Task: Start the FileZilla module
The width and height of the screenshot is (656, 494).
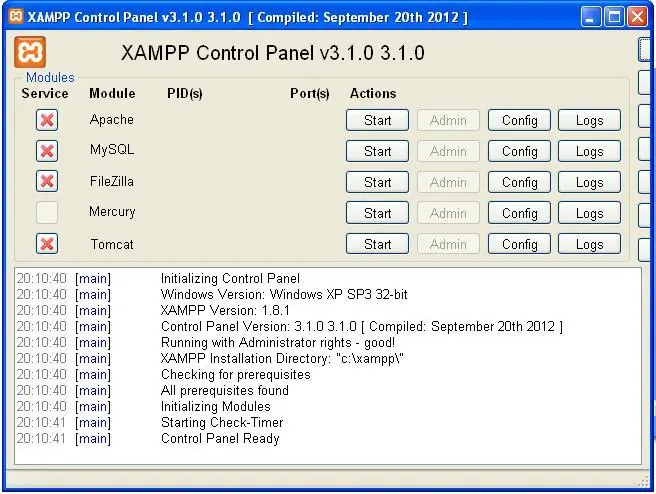Action: click(x=377, y=182)
